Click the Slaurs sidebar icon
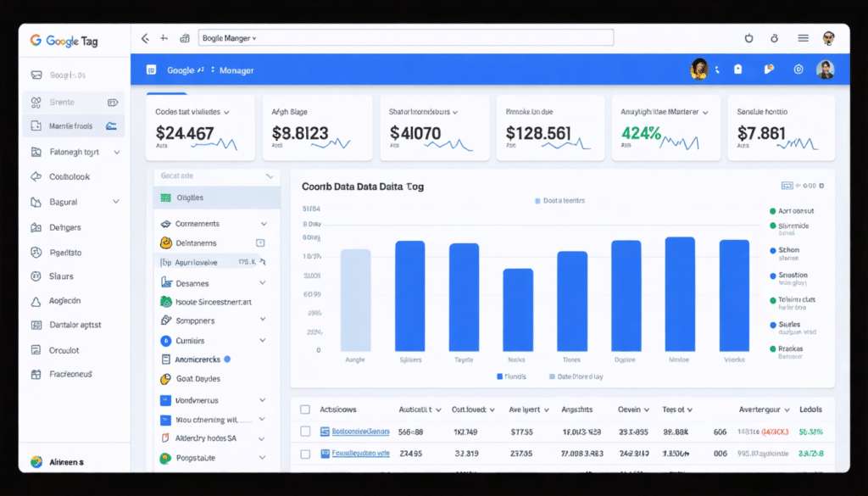The image size is (868, 496). pyautogui.click(x=36, y=276)
